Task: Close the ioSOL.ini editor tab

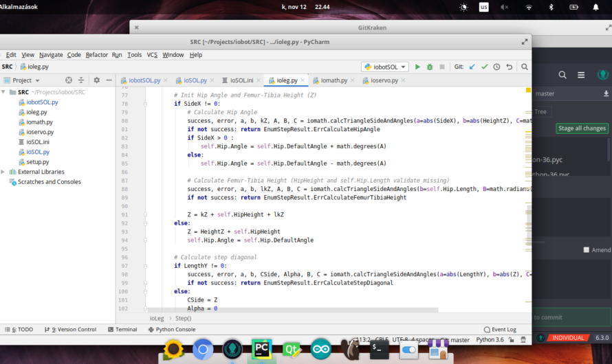Action: pyautogui.click(x=259, y=80)
